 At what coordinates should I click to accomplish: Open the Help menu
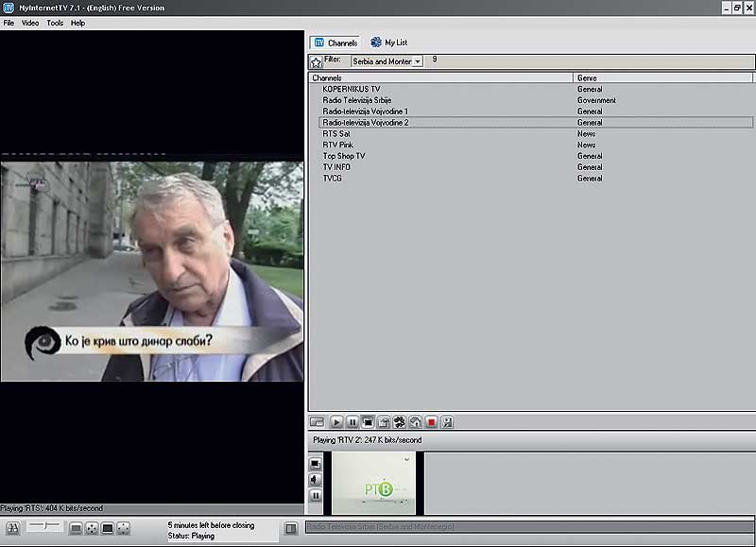click(x=77, y=23)
